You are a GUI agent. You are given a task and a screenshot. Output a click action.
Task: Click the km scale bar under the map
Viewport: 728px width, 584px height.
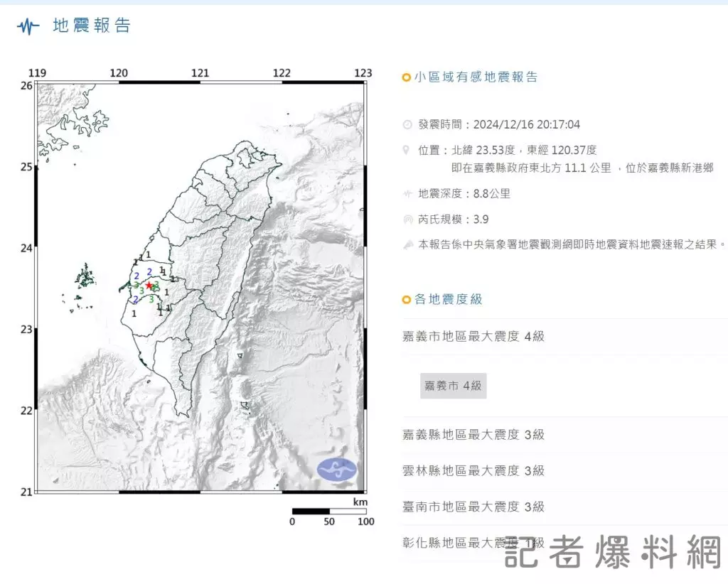point(328,511)
